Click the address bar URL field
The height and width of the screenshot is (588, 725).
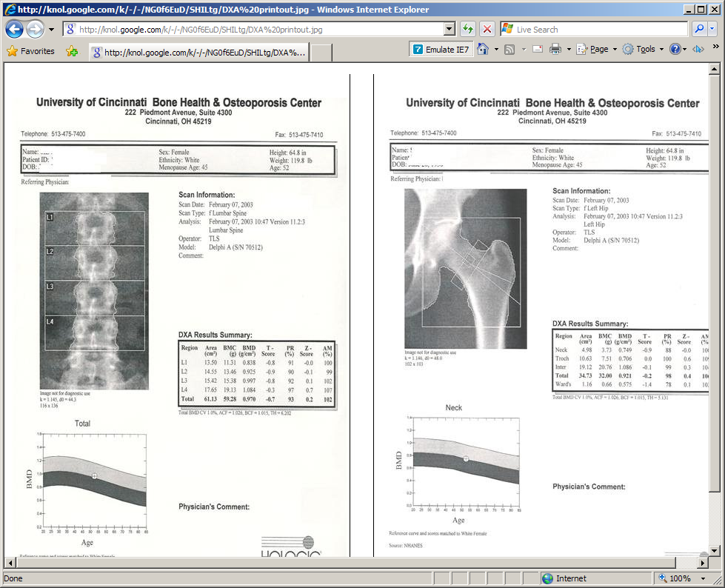253,30
